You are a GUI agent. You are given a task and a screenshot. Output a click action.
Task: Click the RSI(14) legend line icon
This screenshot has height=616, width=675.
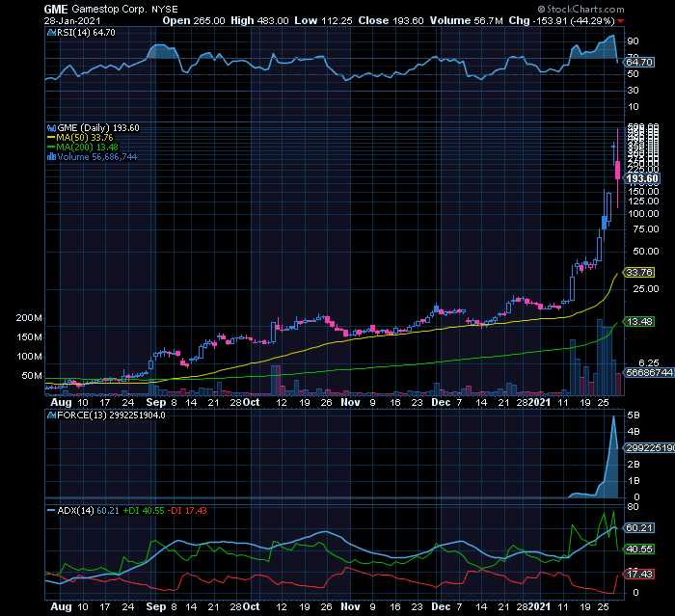52,33
